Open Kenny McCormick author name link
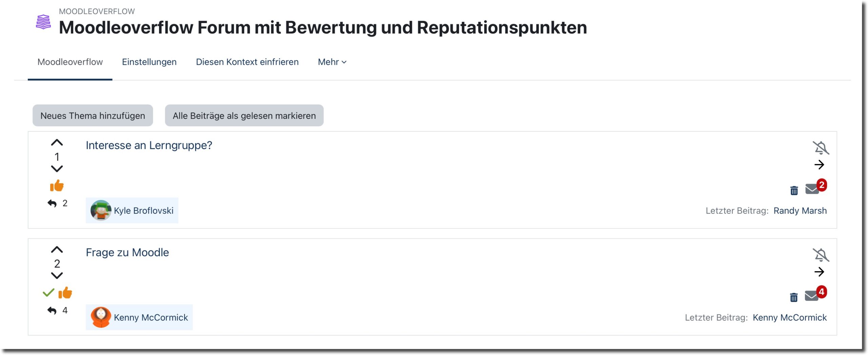 point(151,318)
